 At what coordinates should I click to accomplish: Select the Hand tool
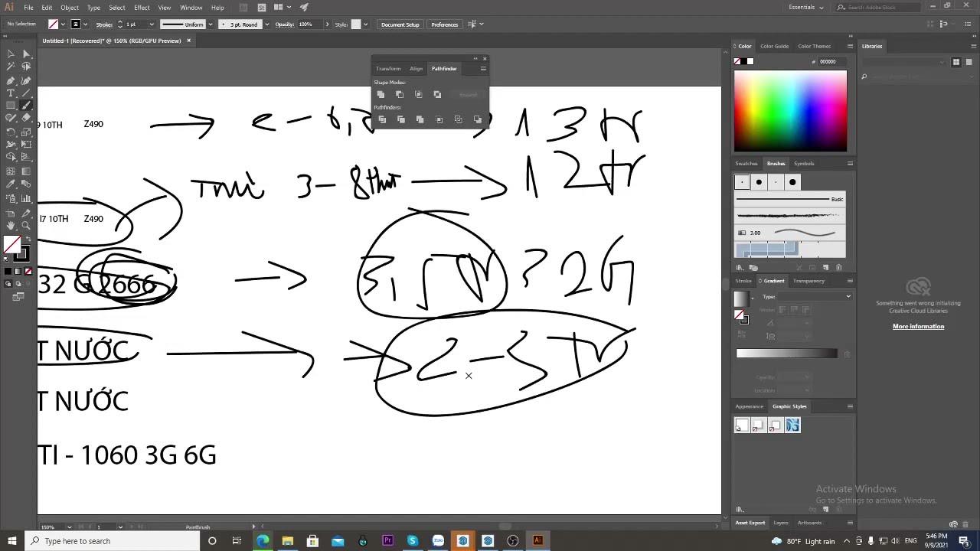(x=11, y=226)
